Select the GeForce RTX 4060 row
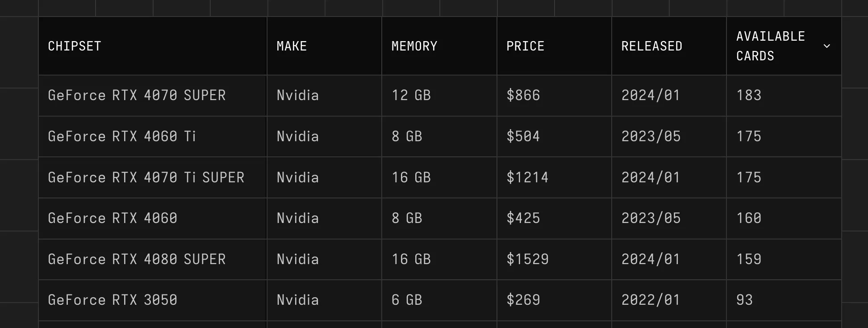 pos(113,218)
